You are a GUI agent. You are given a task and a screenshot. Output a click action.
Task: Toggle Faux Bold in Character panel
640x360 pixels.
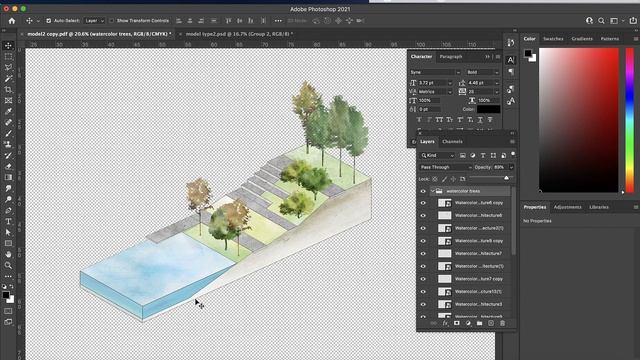pos(419,120)
